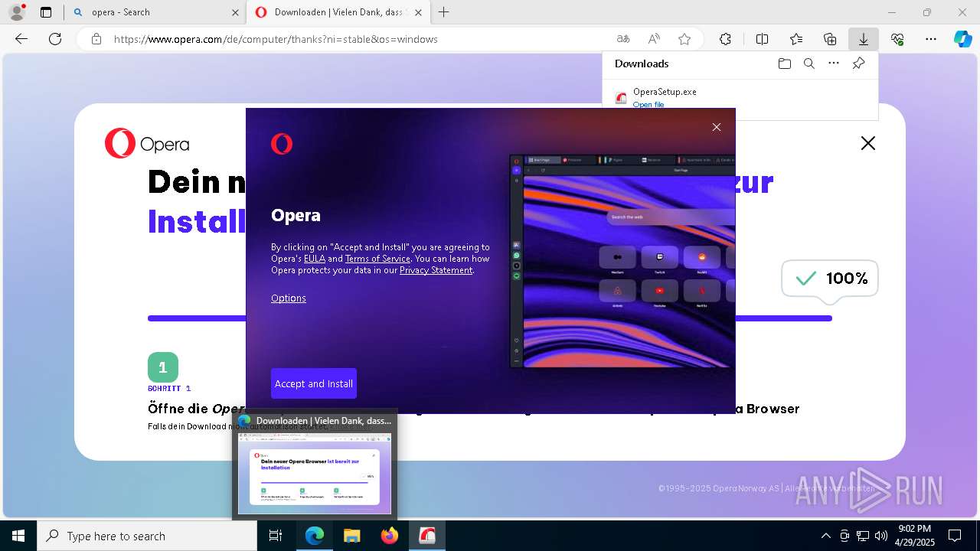Open Task View on the taskbar
Viewport: 980px width, 551px height.
coord(276,536)
